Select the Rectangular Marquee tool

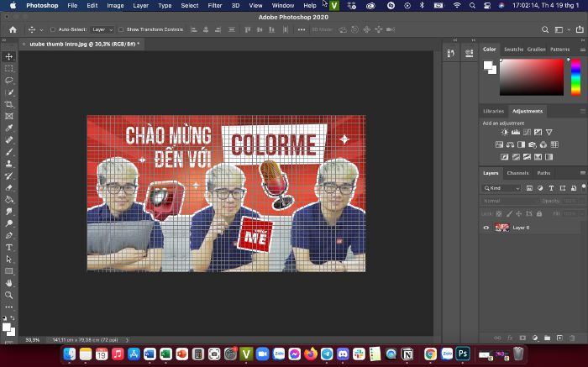click(9, 69)
